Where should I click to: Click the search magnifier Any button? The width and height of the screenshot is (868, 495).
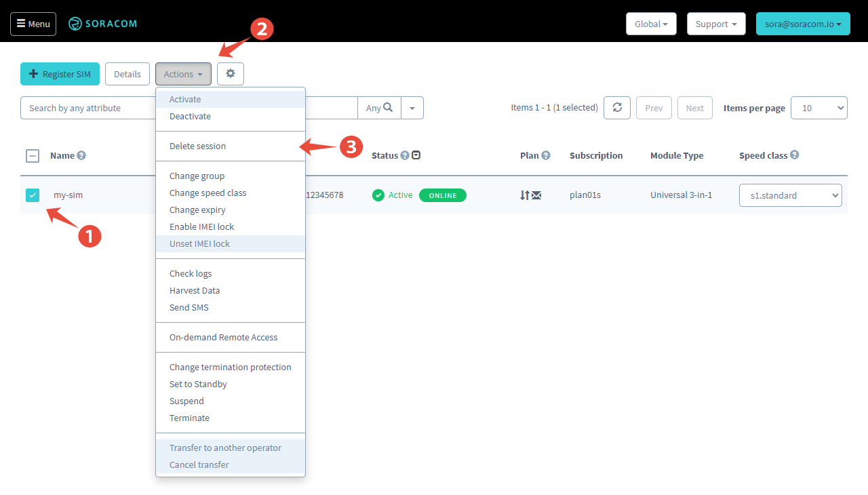pos(379,108)
